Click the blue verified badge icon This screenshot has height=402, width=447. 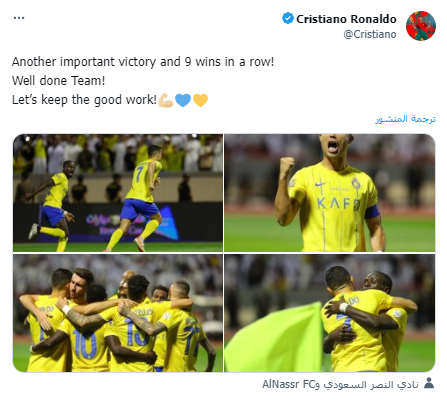(288, 18)
